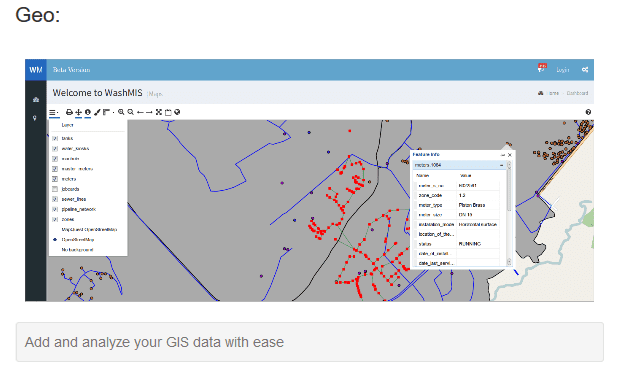This screenshot has width=618, height=382.
Task: Open the help question mark icon
Action: point(588,112)
